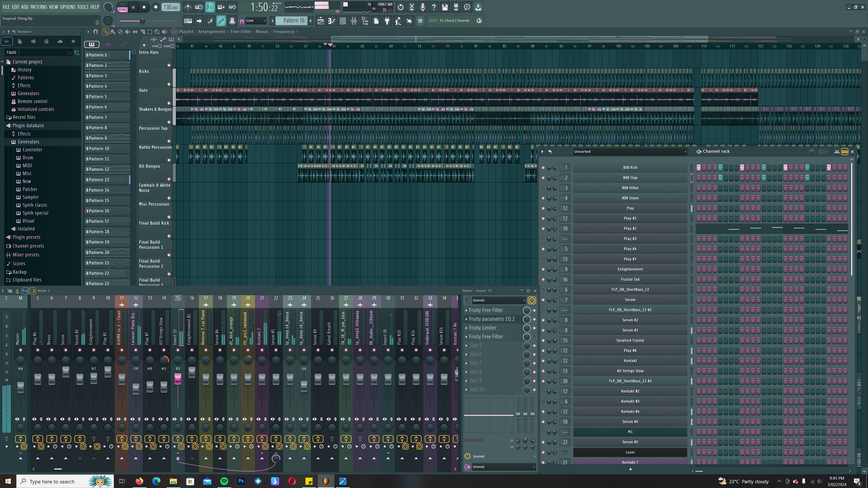
Task: Toggle the snap magnet in playlist toolbar
Action: [x=96, y=32]
